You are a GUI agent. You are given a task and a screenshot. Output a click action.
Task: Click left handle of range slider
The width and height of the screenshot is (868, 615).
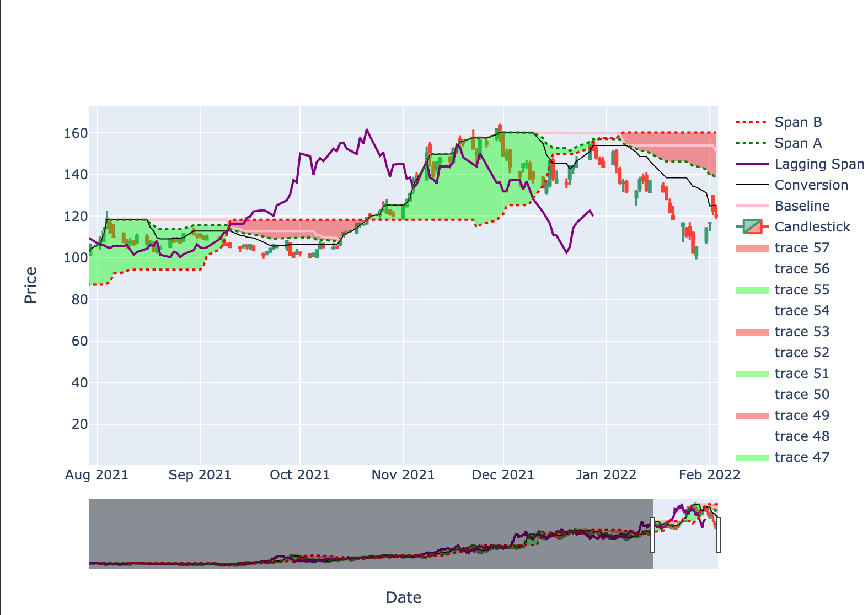[652, 535]
